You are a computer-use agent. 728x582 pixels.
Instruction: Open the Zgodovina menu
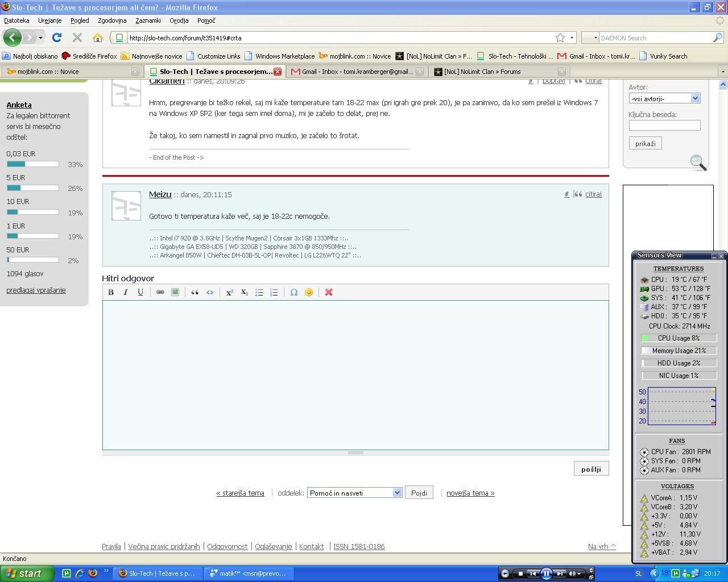point(112,20)
